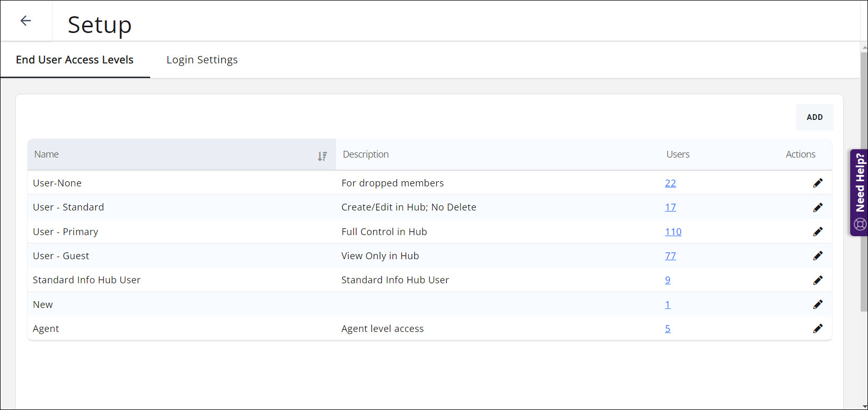The height and width of the screenshot is (410, 868).
Task: Edit the User - Guest access level
Action: pyautogui.click(x=819, y=256)
